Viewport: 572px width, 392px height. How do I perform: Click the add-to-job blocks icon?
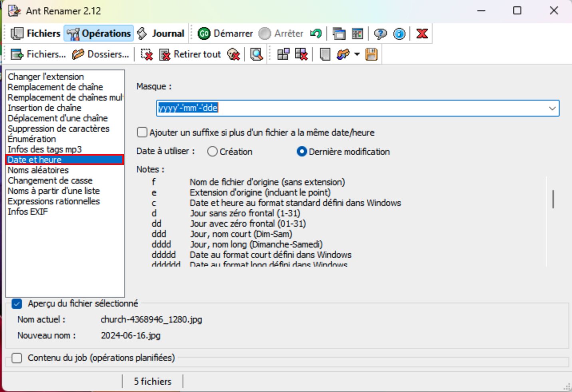pos(283,54)
